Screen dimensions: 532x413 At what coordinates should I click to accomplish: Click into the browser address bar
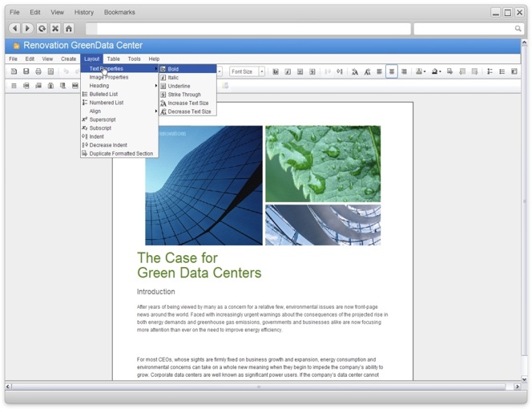[248, 29]
